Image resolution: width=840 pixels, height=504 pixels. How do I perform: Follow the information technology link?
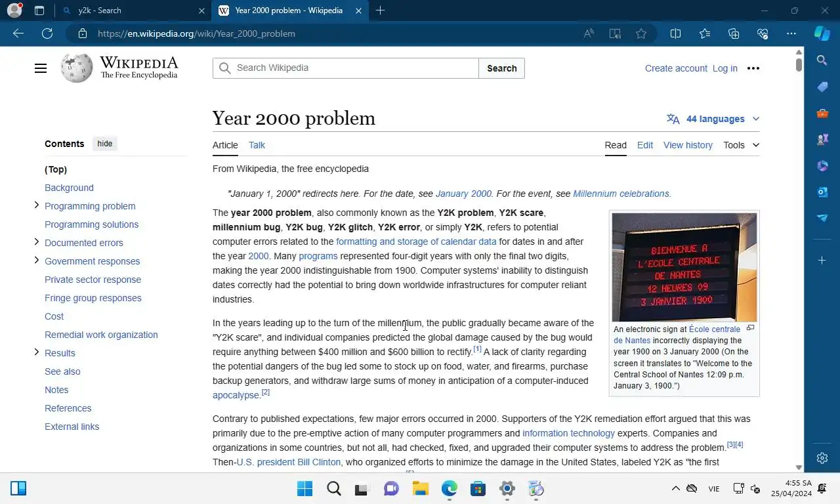click(x=568, y=433)
